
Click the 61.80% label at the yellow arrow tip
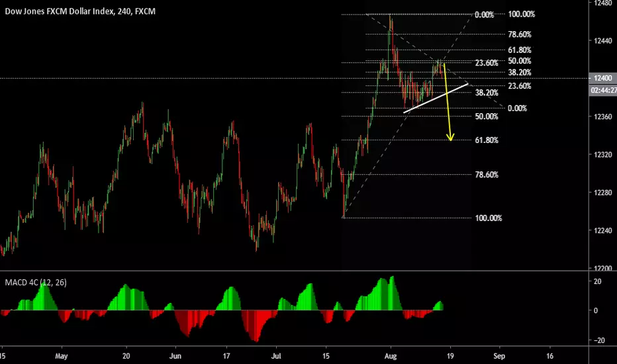[x=487, y=140]
